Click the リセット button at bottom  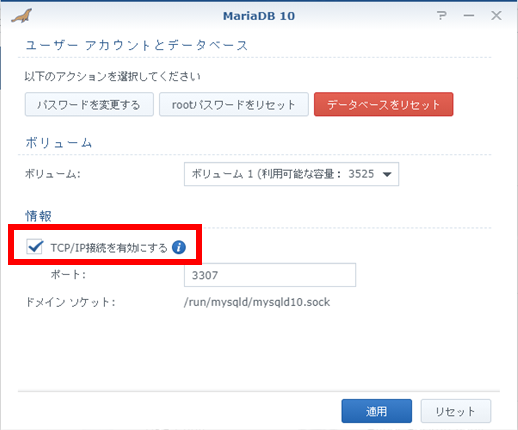point(456,411)
